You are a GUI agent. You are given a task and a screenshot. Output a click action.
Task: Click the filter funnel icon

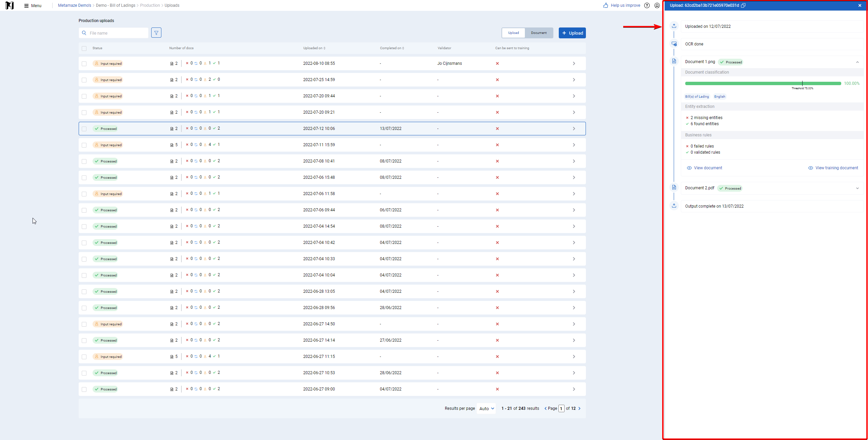point(156,33)
